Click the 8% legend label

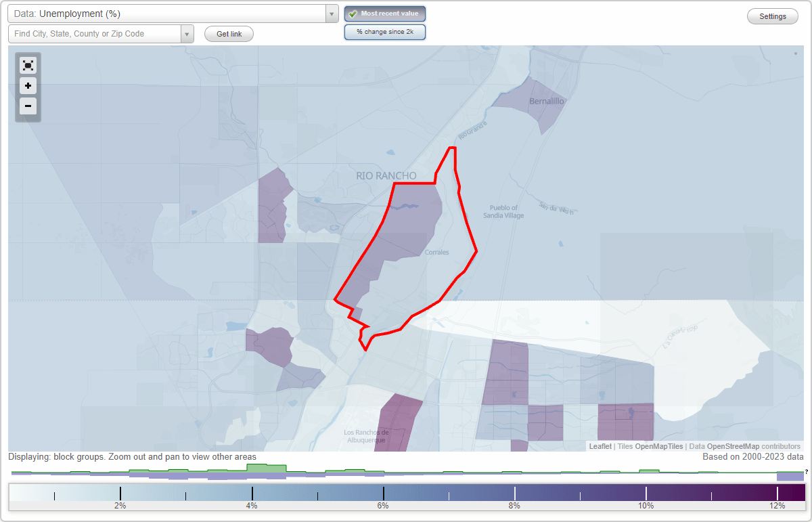pos(514,506)
